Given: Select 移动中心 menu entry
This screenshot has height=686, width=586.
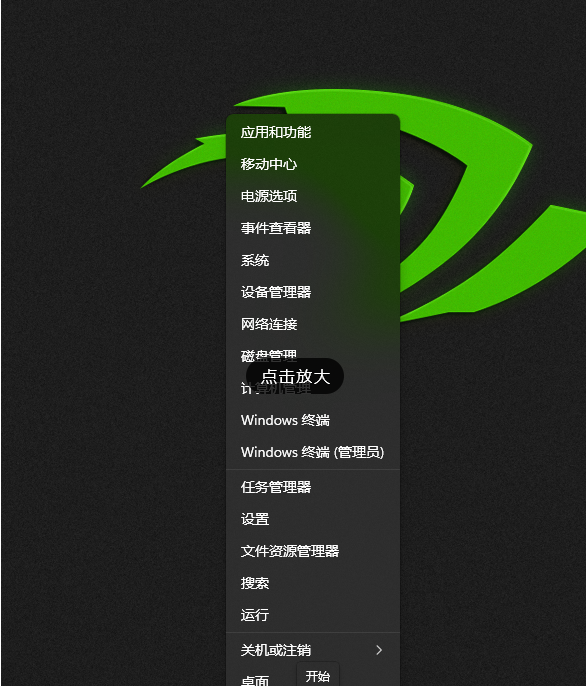Looking at the screenshot, I should pyautogui.click(x=313, y=164).
